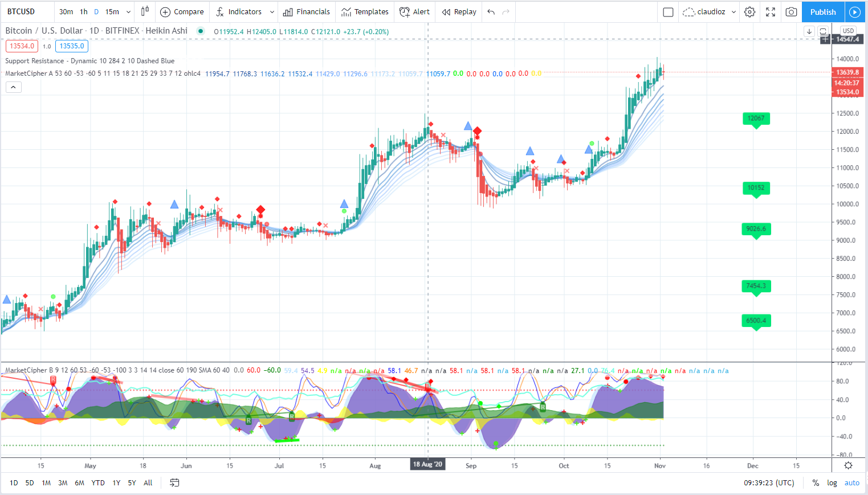Start bar Replay mode

[459, 11]
